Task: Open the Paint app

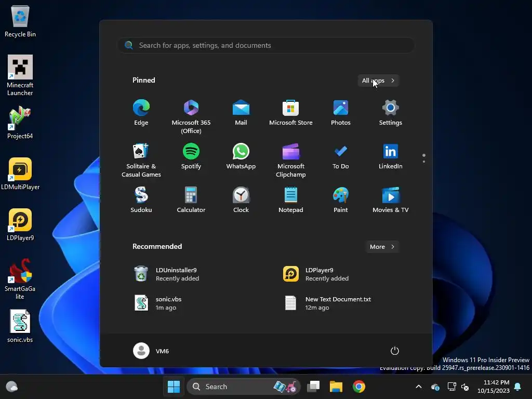Action: (341, 200)
